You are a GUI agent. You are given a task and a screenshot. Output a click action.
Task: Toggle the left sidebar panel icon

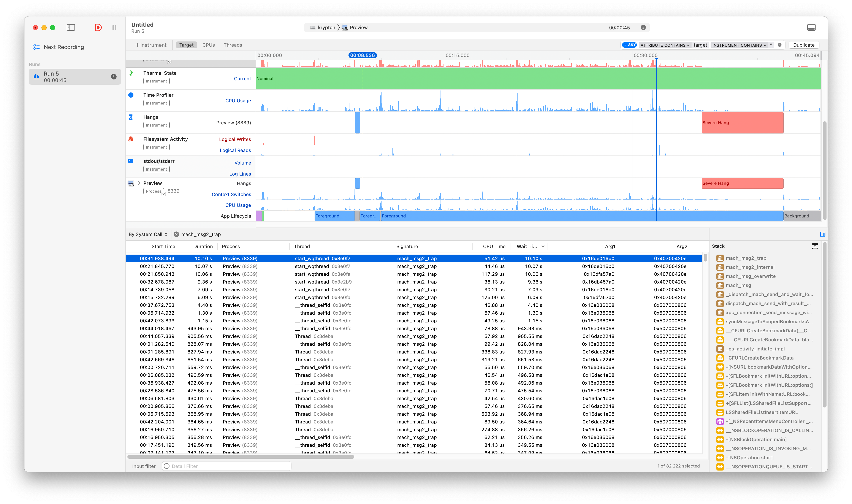(71, 27)
